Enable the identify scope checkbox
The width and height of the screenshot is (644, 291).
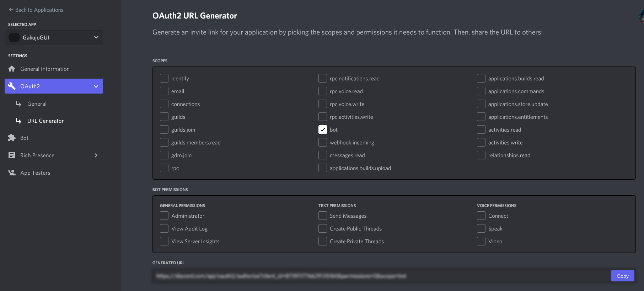[x=164, y=78]
